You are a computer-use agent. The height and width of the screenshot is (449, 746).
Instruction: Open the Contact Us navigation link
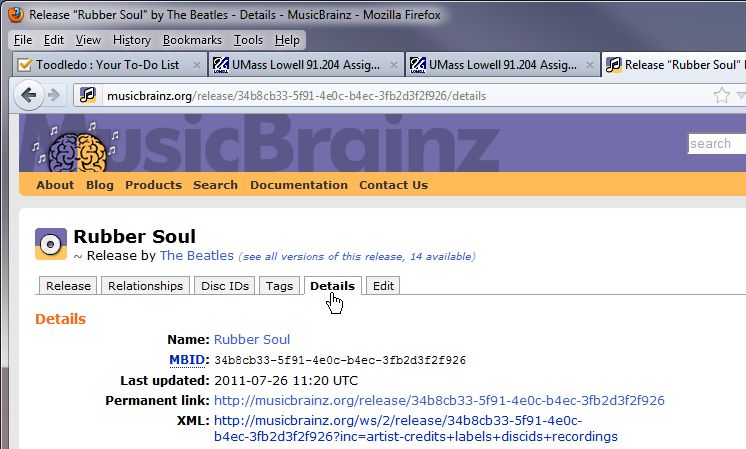[393, 185]
